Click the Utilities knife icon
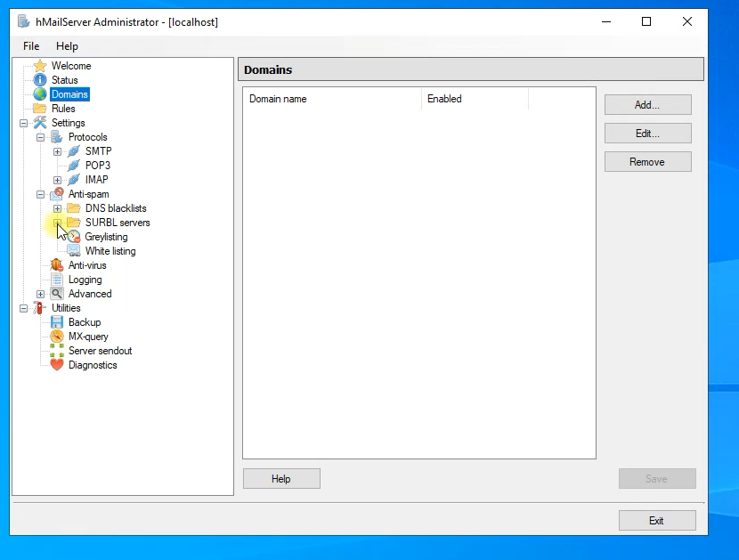Viewport: 739px width, 560px height. click(40, 308)
